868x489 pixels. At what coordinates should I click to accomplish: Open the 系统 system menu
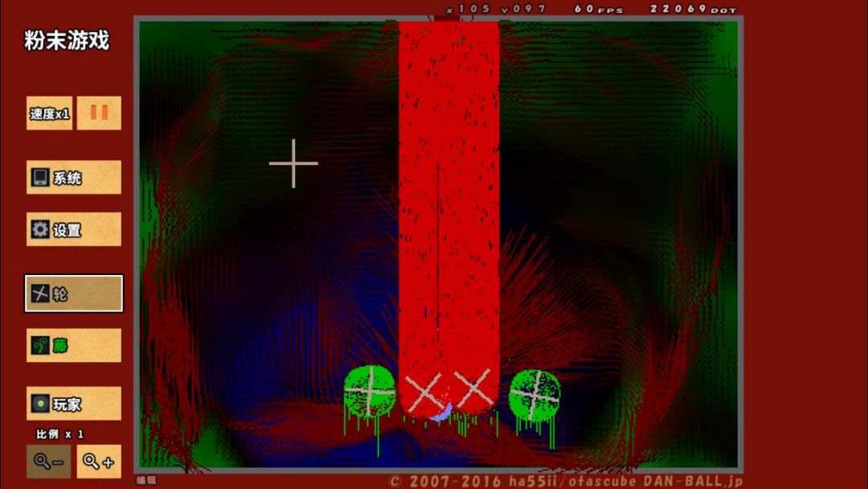[74, 177]
